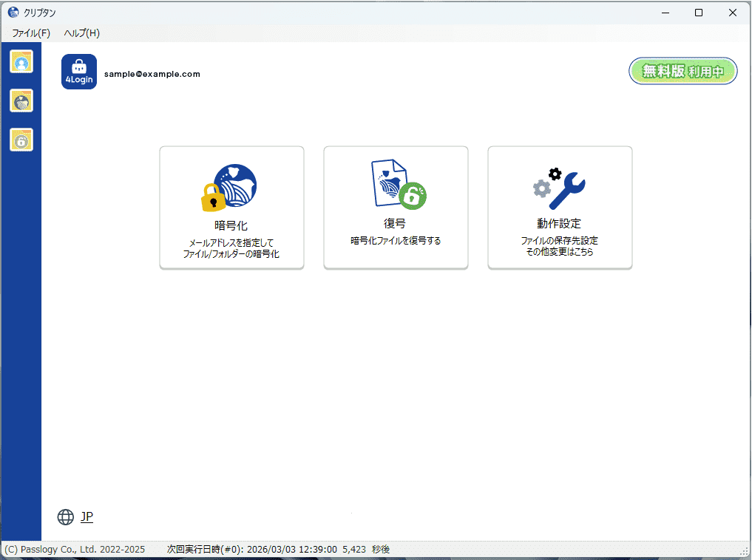Screen dimensions: 752x560
Task: Click the Passlogy copyright text in status bar
Action: coord(75,550)
